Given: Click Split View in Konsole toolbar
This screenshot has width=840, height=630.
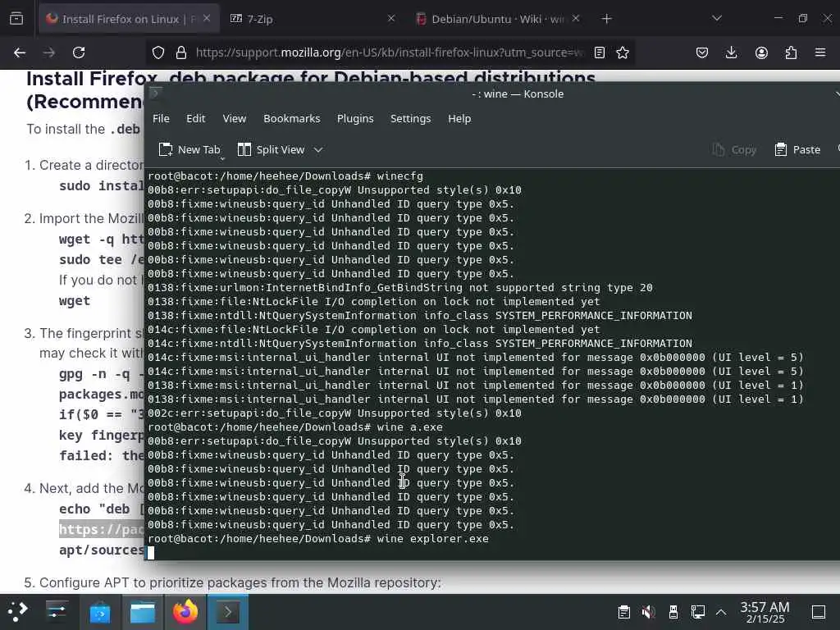Looking at the screenshot, I should pyautogui.click(x=271, y=149).
